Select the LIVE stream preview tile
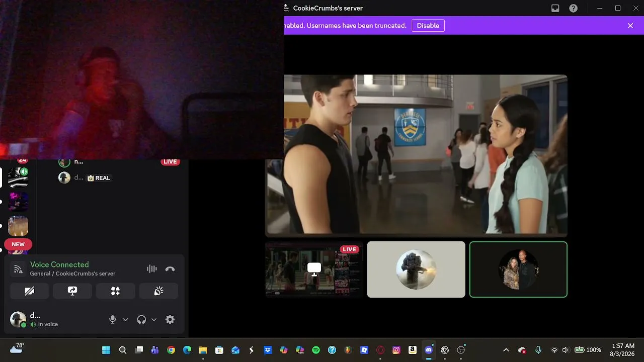The height and width of the screenshot is (362, 644). [x=314, y=269]
